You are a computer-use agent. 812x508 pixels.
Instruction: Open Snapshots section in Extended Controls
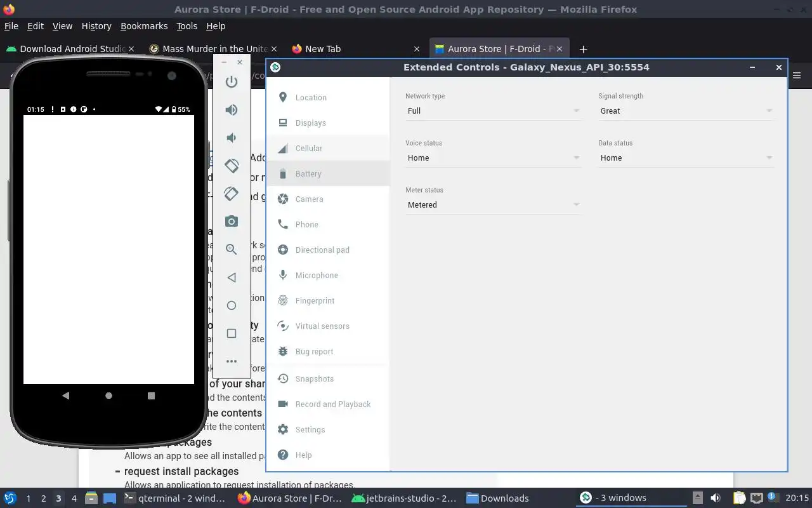point(328,378)
